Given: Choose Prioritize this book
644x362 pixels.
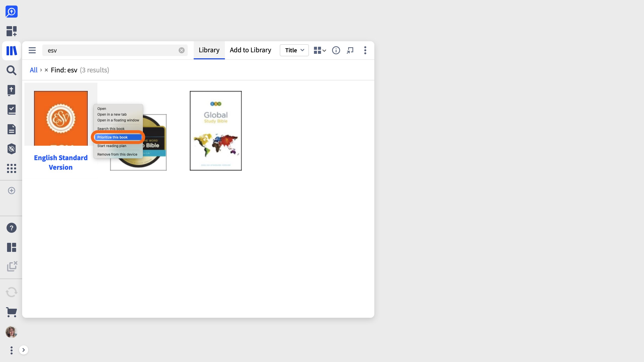Looking at the screenshot, I should (x=118, y=137).
